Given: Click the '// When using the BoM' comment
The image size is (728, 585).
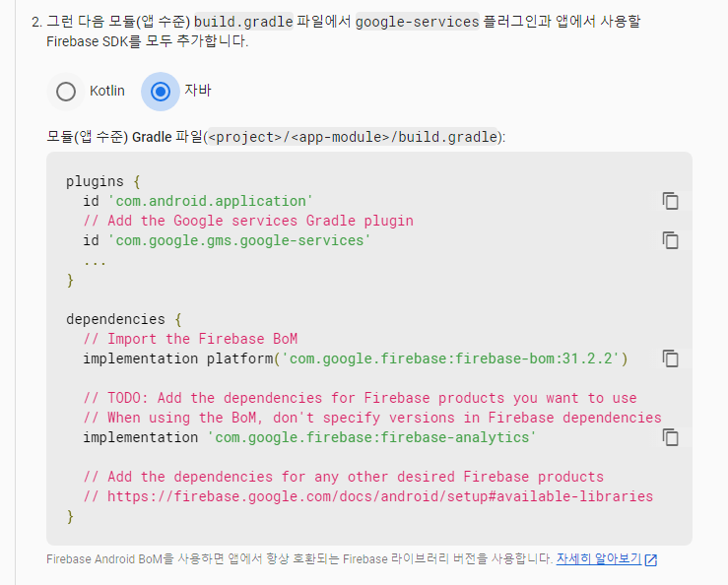Looking at the screenshot, I should [x=372, y=418].
